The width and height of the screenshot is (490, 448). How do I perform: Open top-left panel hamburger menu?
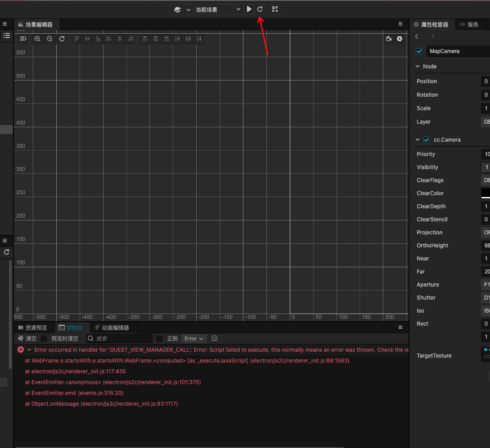click(x=4, y=24)
